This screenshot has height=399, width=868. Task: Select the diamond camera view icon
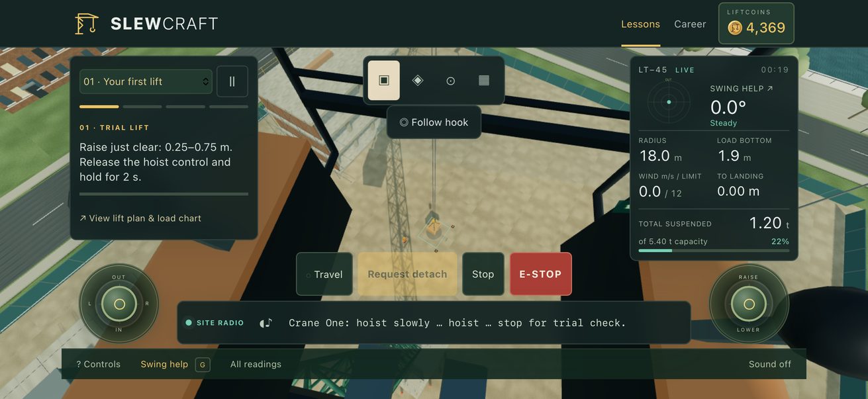tap(418, 80)
